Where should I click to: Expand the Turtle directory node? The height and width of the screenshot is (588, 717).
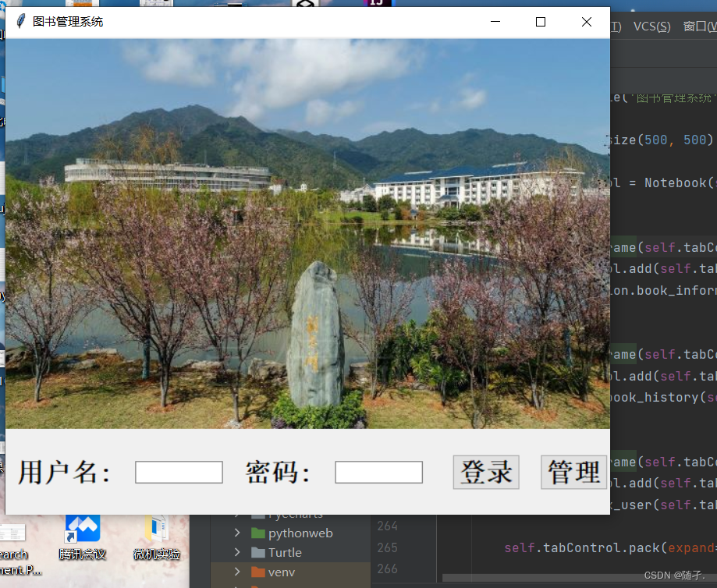pyautogui.click(x=237, y=551)
